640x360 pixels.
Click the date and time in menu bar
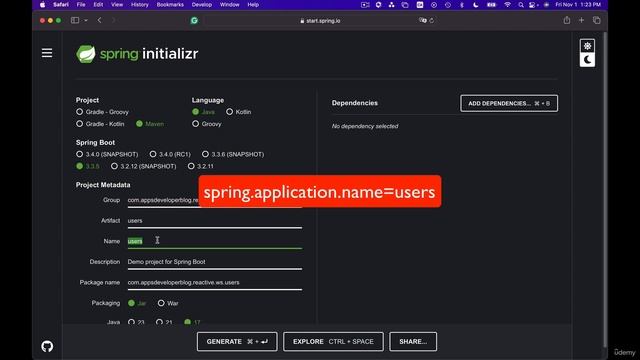(x=578, y=4)
